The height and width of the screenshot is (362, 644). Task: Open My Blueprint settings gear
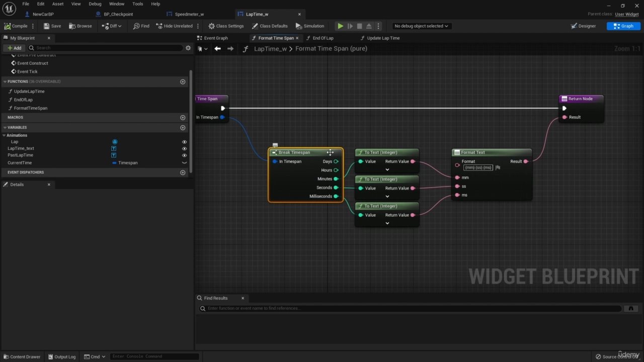click(x=188, y=48)
